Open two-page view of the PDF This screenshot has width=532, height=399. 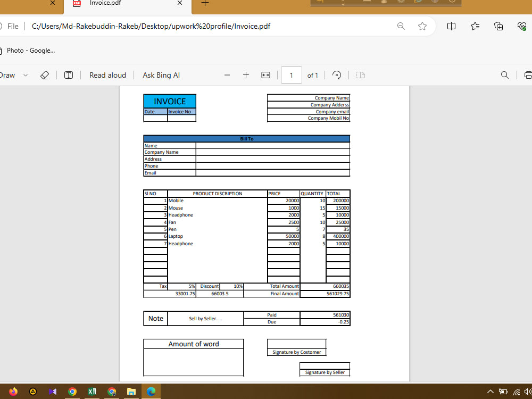(x=361, y=75)
